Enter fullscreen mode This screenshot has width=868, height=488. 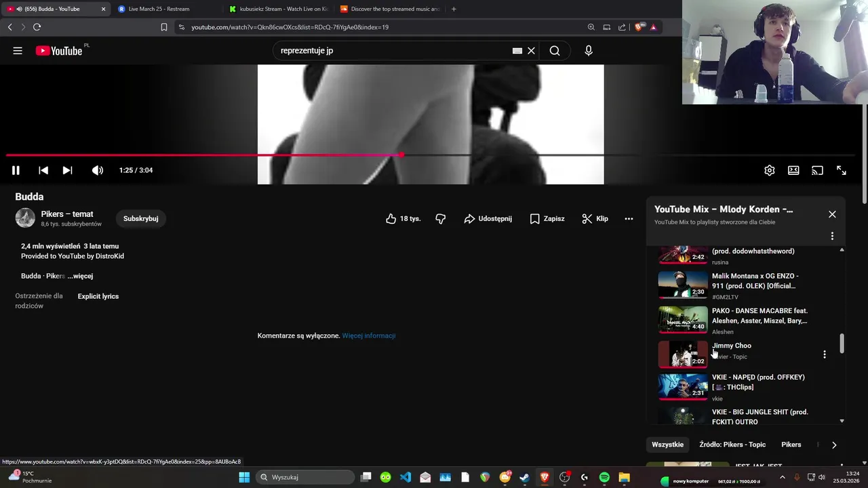(x=842, y=170)
